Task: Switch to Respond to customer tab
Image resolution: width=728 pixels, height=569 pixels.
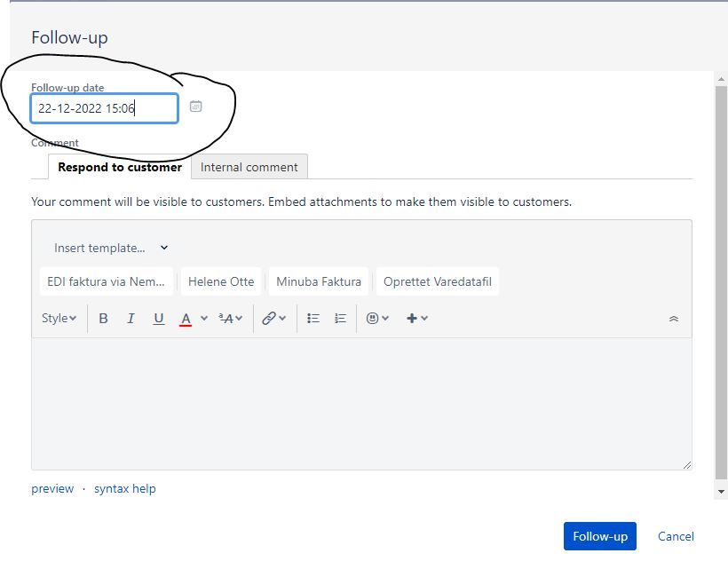Action: 120,167
